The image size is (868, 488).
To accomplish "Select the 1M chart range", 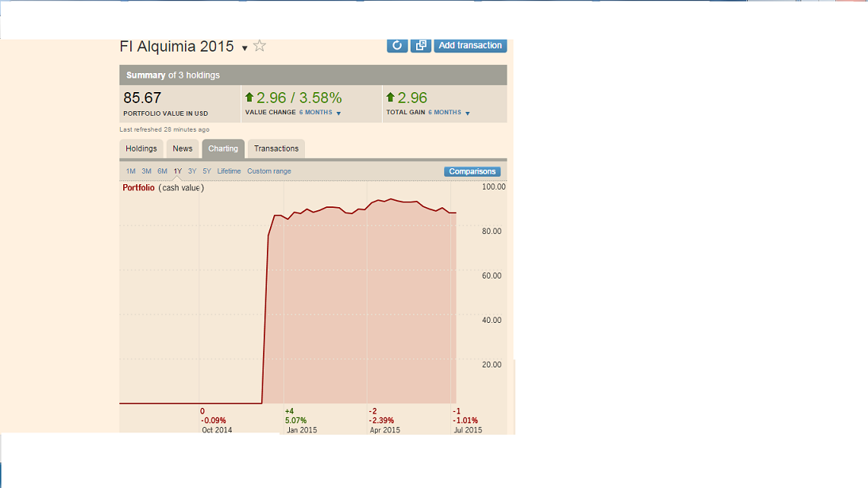I will (x=131, y=171).
